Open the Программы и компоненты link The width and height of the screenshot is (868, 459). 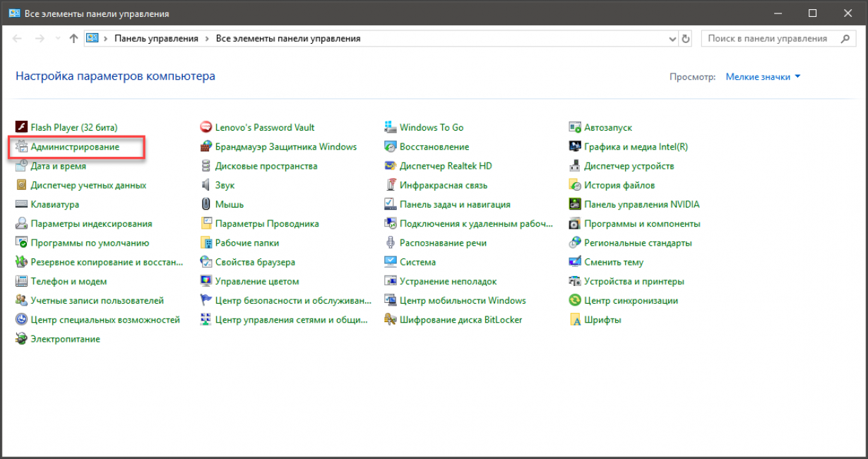click(x=642, y=224)
